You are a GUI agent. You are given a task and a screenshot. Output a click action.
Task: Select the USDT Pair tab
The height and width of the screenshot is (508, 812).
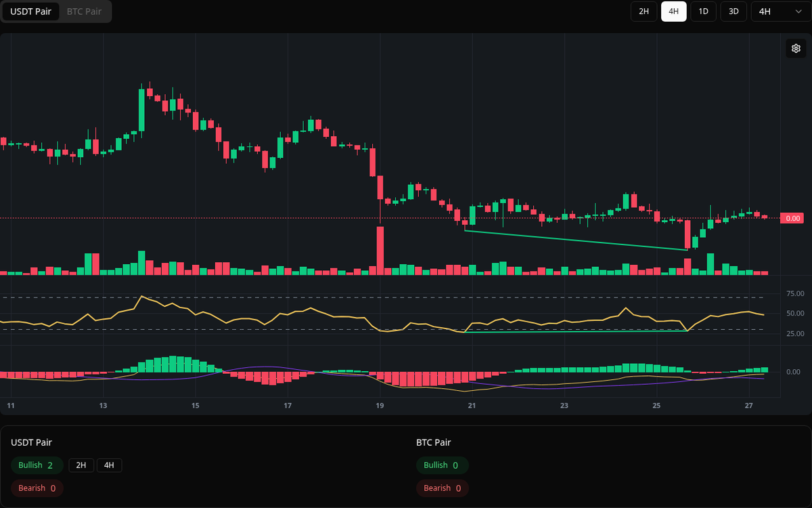pos(30,12)
